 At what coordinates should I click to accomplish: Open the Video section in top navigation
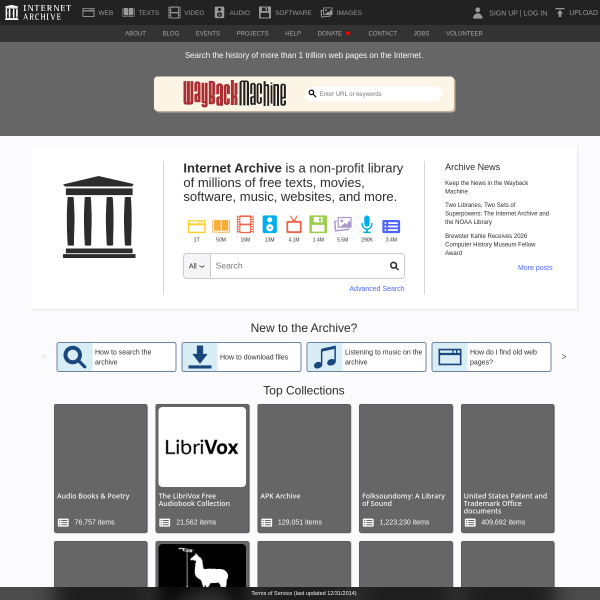point(186,13)
